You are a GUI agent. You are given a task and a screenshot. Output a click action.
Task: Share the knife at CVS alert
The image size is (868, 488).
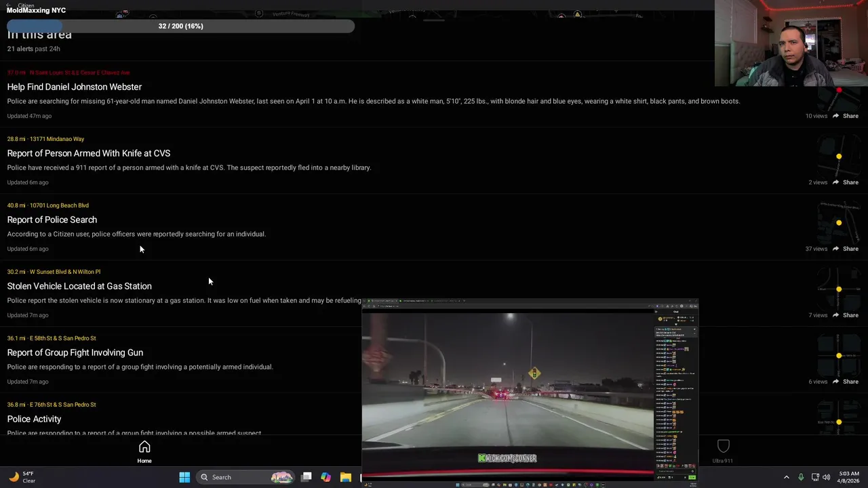click(846, 182)
